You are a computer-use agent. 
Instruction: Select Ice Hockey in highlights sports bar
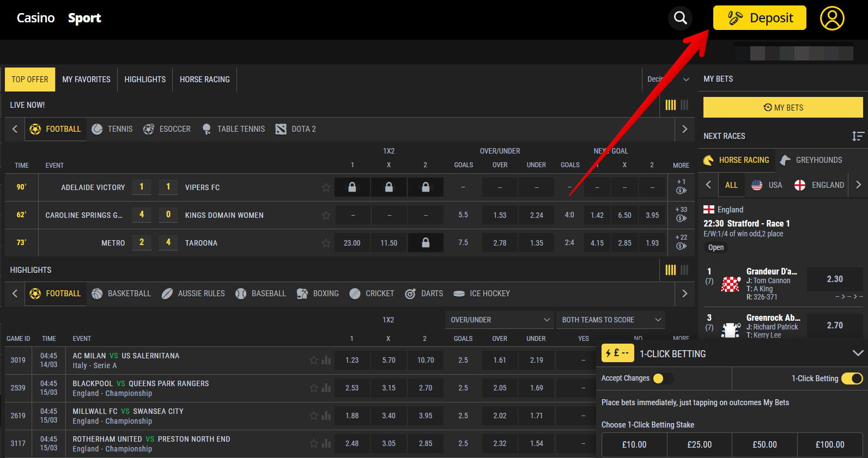click(482, 294)
